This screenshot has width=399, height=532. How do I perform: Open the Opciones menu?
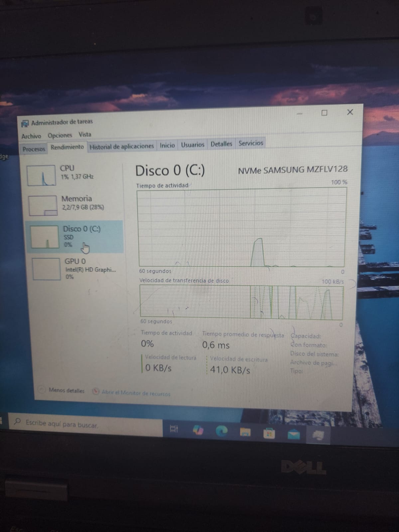[60, 135]
